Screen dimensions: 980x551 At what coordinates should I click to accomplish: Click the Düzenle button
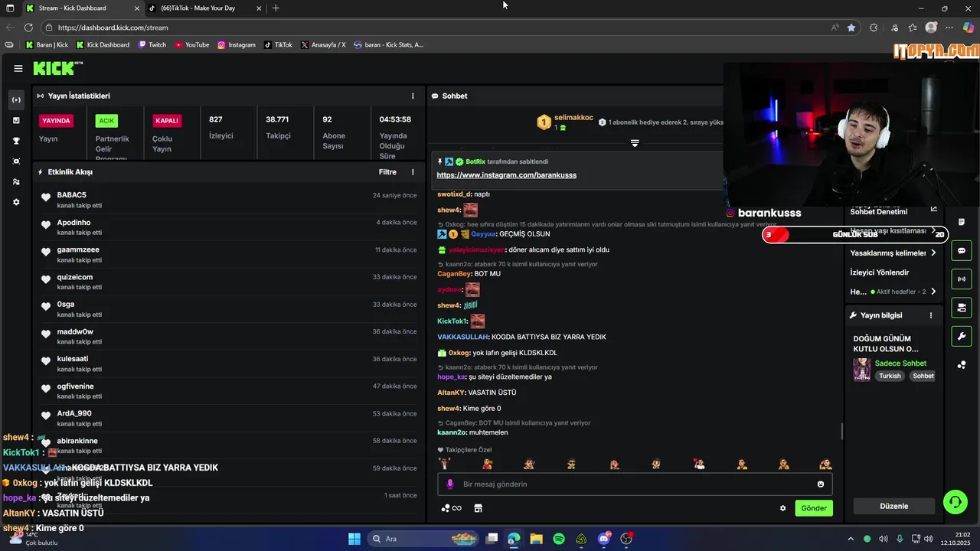[894, 506]
